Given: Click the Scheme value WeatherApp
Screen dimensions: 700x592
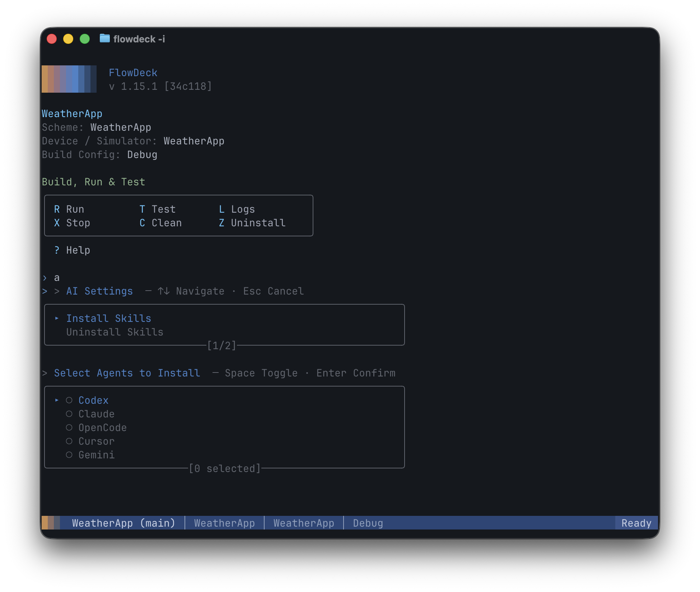Looking at the screenshot, I should (x=121, y=128).
